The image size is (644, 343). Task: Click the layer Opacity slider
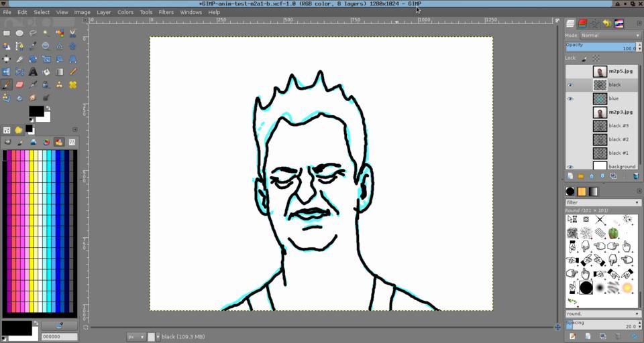(602, 47)
